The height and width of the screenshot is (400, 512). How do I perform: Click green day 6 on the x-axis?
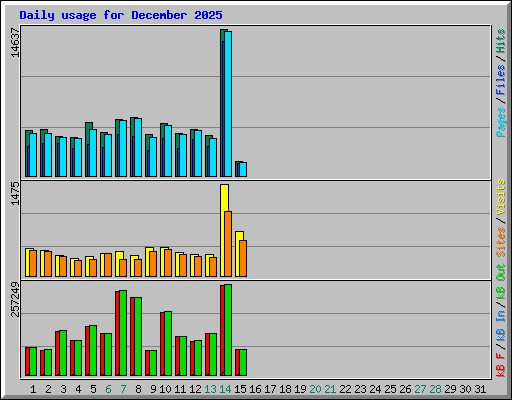(x=108, y=389)
